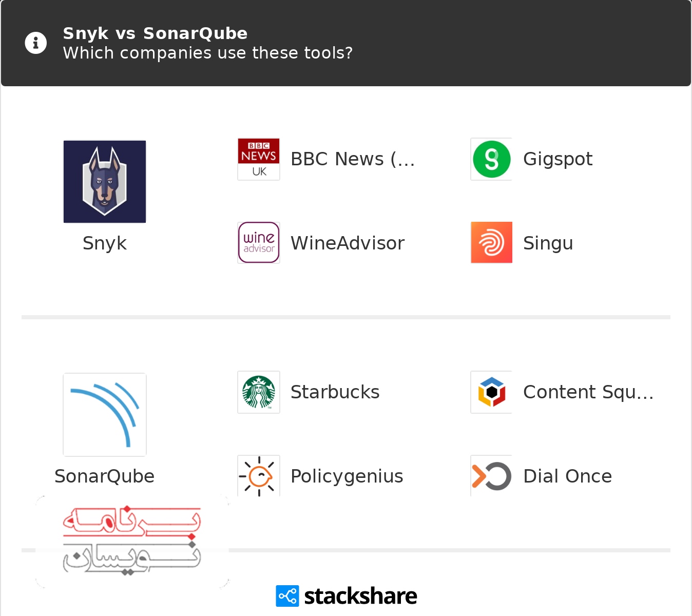Open the Snyk text label

[105, 243]
